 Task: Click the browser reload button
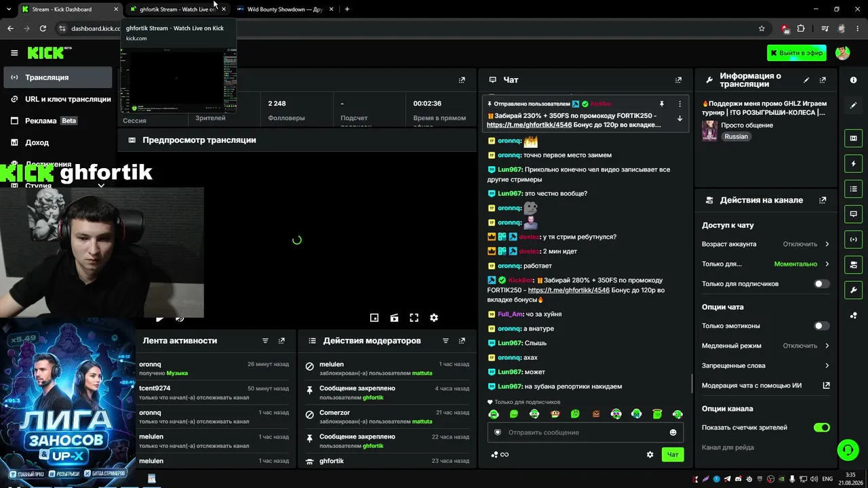point(43,28)
